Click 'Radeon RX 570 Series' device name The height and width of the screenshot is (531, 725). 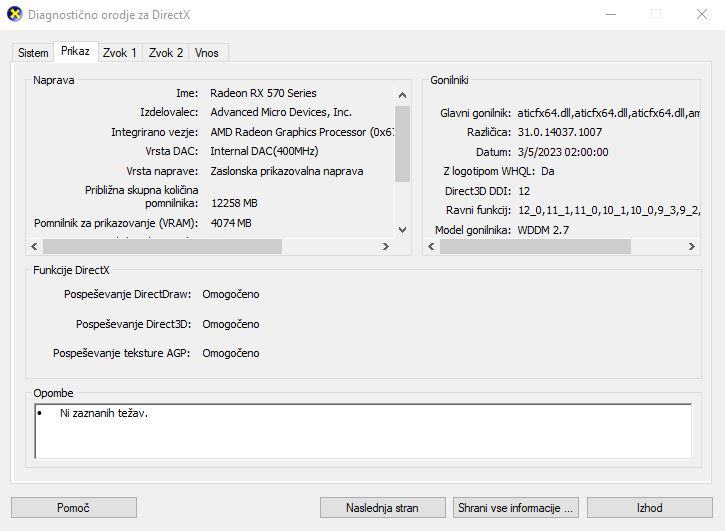pos(263,93)
